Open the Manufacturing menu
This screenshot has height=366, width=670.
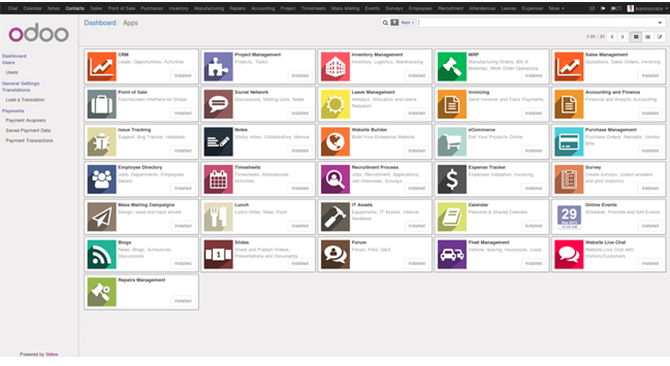[x=209, y=8]
